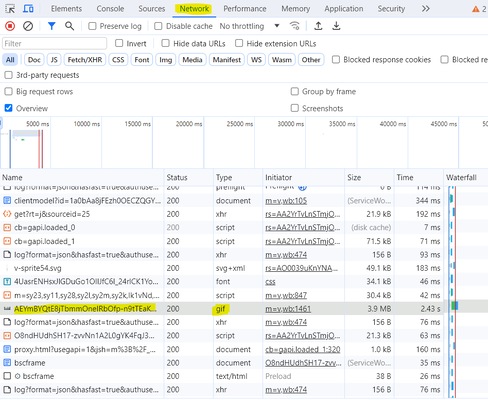The height and width of the screenshot is (400, 488).
Task: Export HAR file with the download icon
Action: [336, 26]
